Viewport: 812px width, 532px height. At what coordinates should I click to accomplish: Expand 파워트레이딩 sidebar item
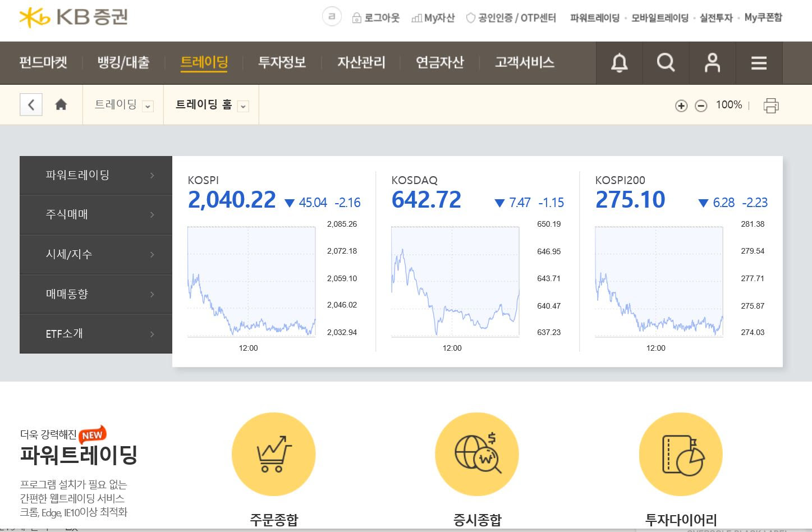96,175
